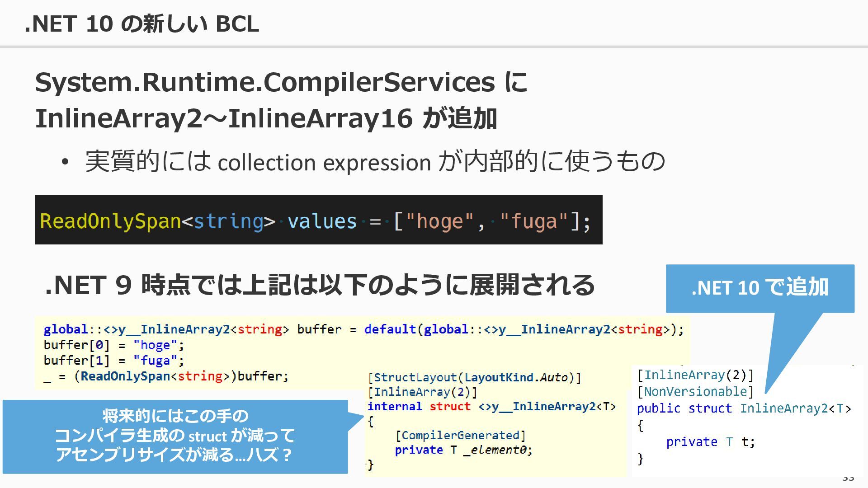Click the slide title ".NET 10 の新しい BCL"

tap(142, 23)
